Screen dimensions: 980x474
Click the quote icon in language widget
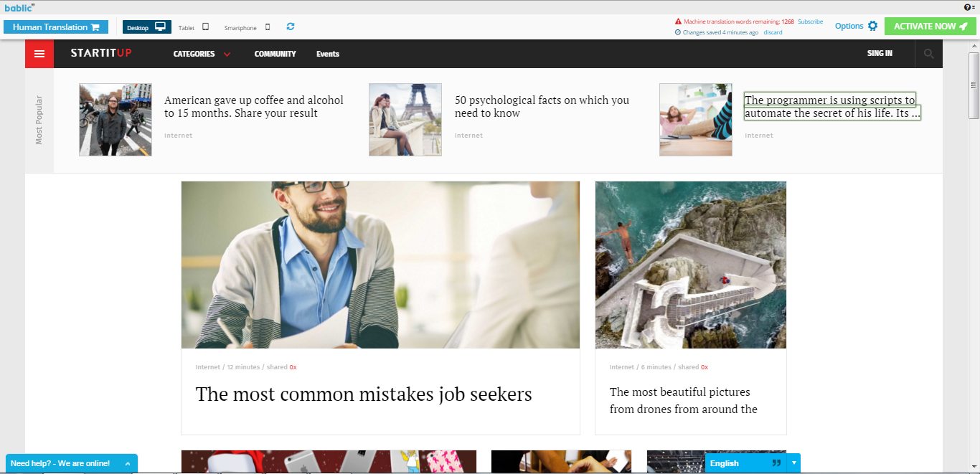click(776, 463)
